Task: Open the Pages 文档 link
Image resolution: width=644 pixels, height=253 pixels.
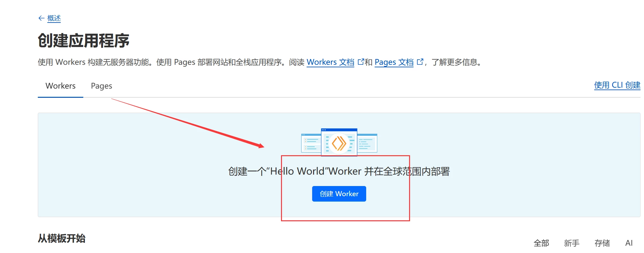Action: (x=394, y=62)
